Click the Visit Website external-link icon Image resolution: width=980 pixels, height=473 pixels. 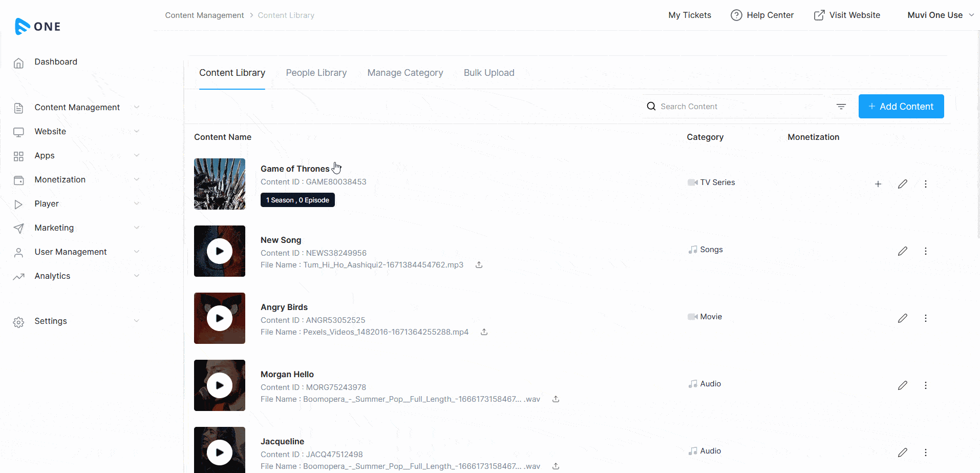point(819,15)
